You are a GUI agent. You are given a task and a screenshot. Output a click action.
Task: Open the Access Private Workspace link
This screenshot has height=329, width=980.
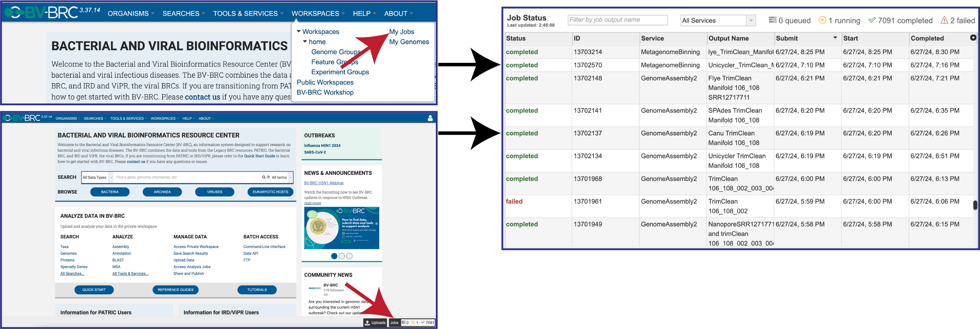tap(196, 247)
